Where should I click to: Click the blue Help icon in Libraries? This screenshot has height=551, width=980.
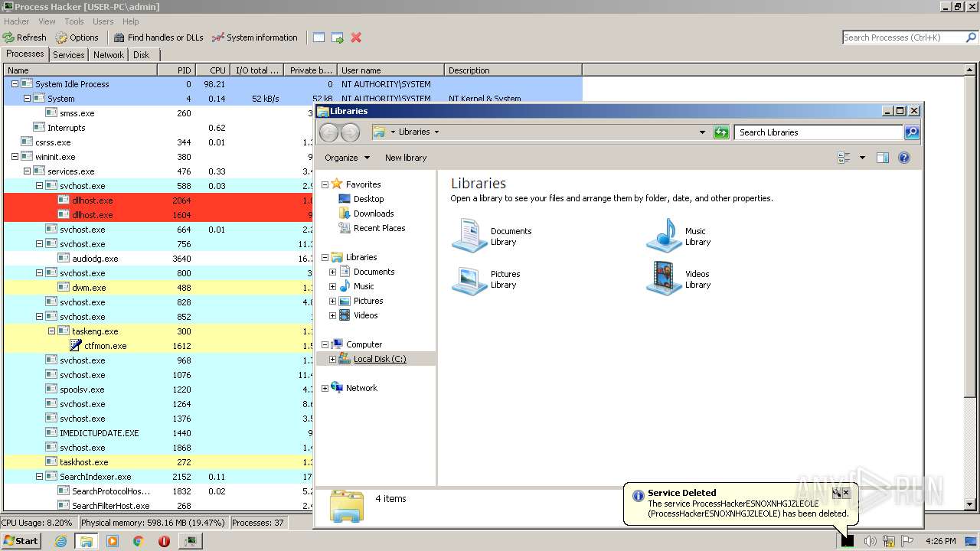click(903, 158)
